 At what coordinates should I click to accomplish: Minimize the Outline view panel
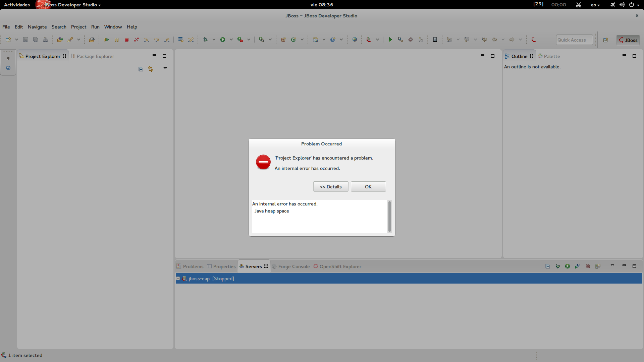(x=624, y=55)
